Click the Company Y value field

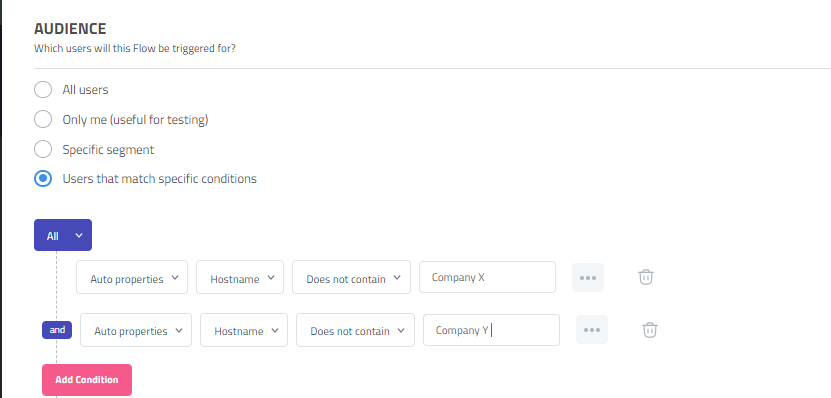coord(491,330)
